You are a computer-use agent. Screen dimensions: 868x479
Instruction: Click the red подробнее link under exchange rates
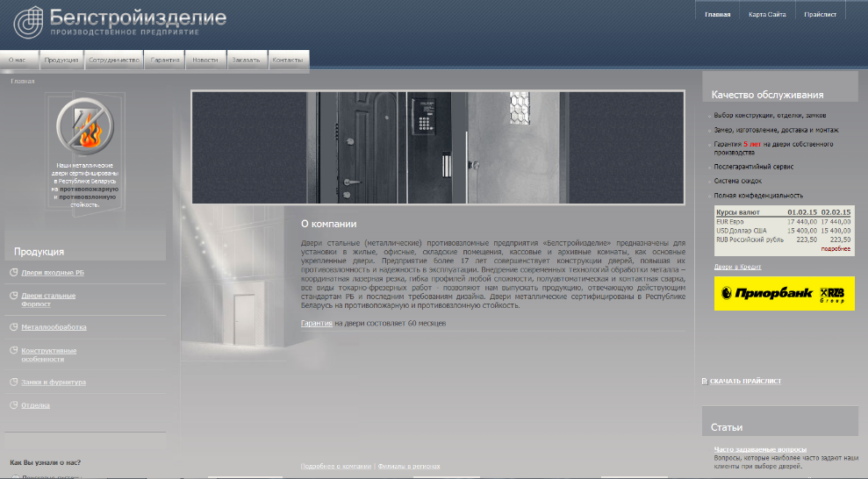pyautogui.click(x=836, y=249)
